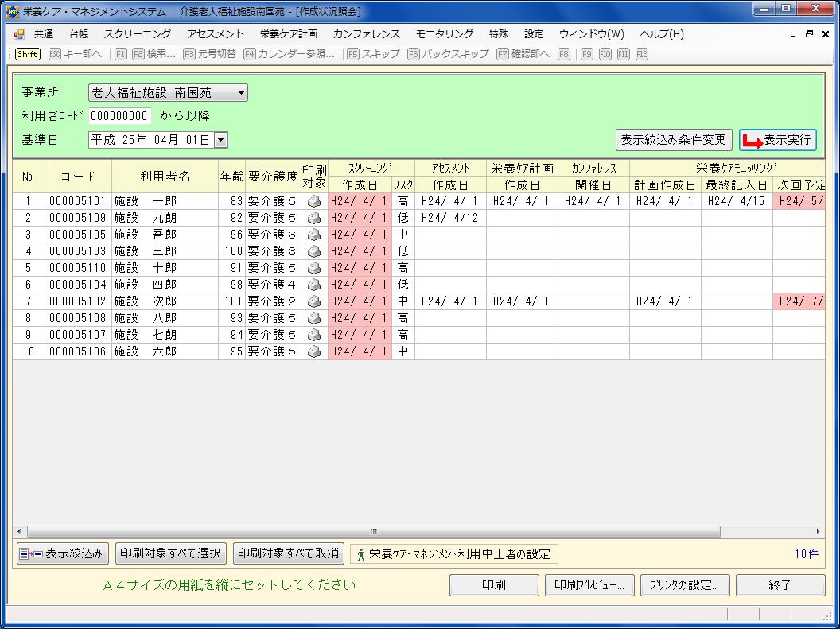
Task: Open the スクリーニング menu
Action: (137, 34)
